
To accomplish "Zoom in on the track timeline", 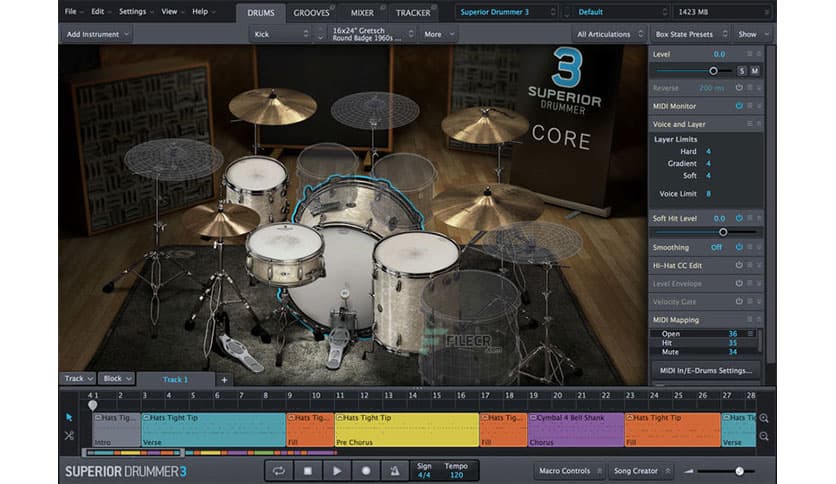I will pyautogui.click(x=764, y=418).
